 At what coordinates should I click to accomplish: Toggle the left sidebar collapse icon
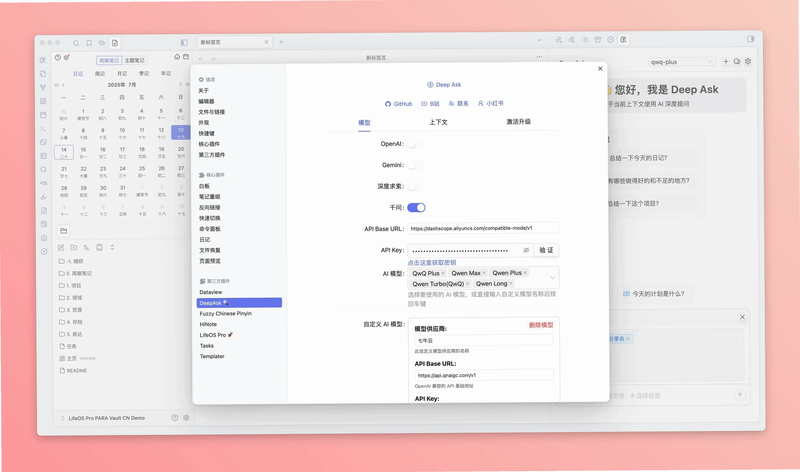(x=184, y=42)
